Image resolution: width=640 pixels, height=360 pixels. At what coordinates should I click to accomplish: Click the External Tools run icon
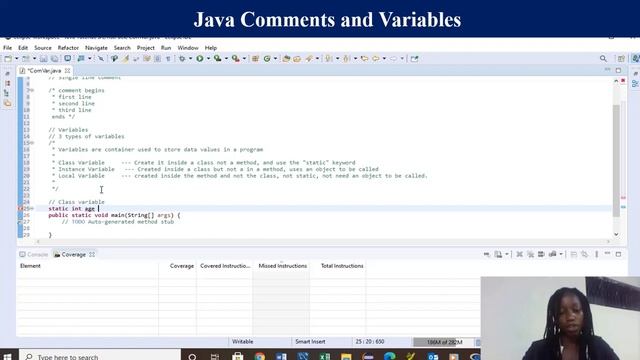pos(236,59)
